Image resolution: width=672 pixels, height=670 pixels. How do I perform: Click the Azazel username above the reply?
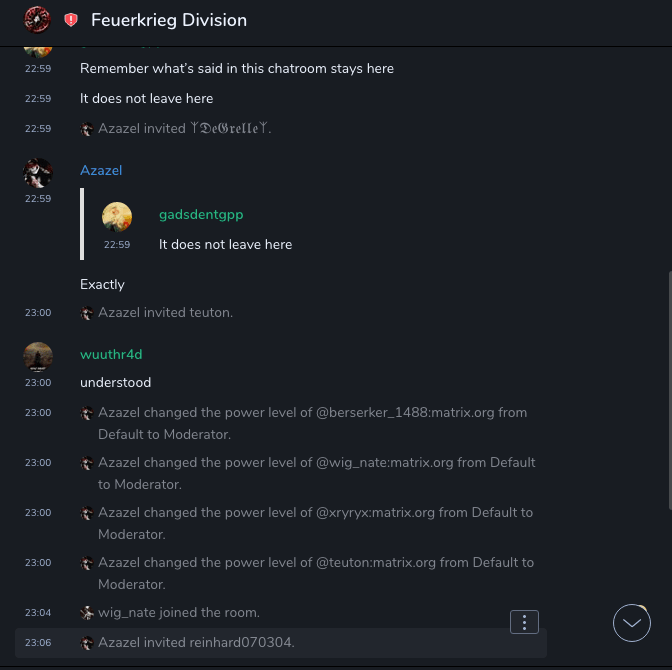pyautogui.click(x=101, y=170)
